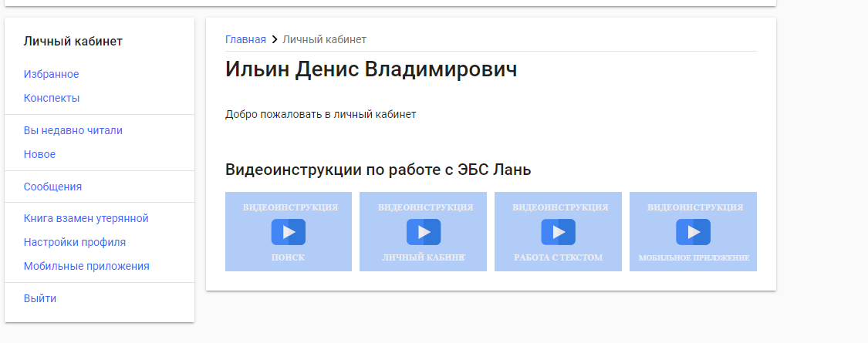
Task: Play the Поиск video instruction
Action: (x=288, y=232)
